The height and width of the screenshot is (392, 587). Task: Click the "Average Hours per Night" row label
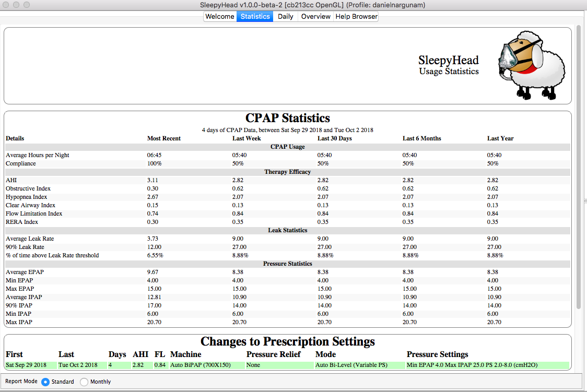click(x=38, y=155)
